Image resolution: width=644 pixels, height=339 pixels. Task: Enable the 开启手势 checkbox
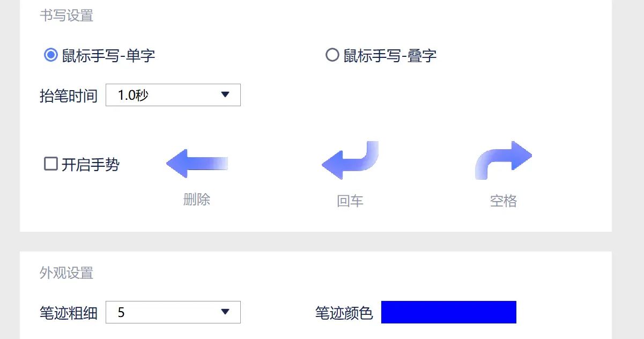pos(51,164)
